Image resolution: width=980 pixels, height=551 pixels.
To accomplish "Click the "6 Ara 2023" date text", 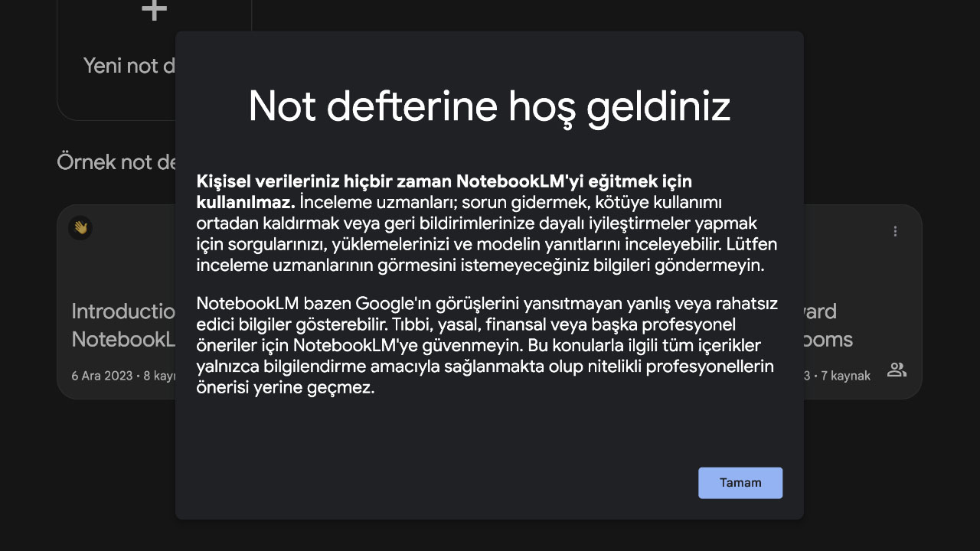I will pyautogui.click(x=102, y=376).
